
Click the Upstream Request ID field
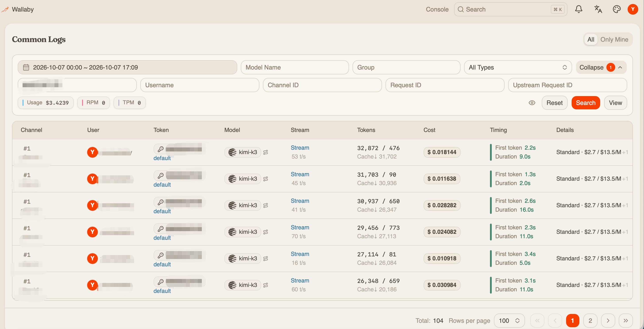[x=567, y=85]
